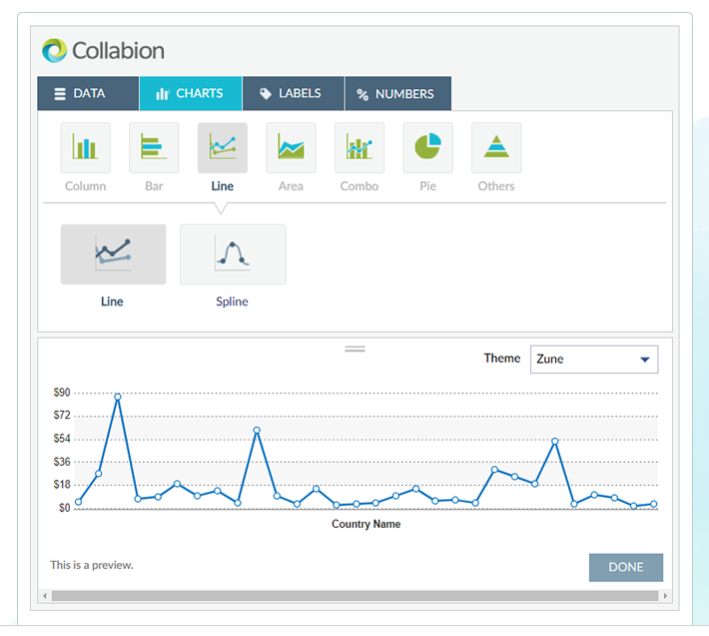The height and width of the screenshot is (636, 709).
Task: Click the '$90' y-axis label
Action: pyautogui.click(x=62, y=392)
